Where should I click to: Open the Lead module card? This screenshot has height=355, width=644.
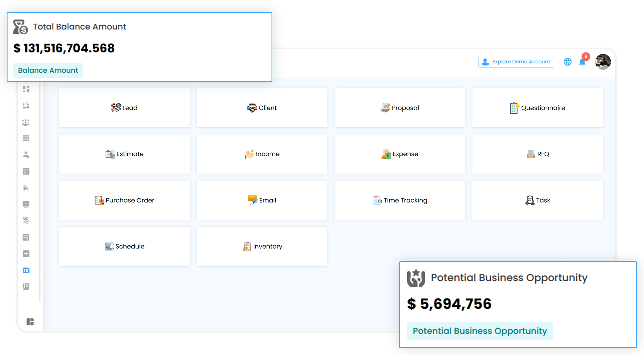(124, 108)
